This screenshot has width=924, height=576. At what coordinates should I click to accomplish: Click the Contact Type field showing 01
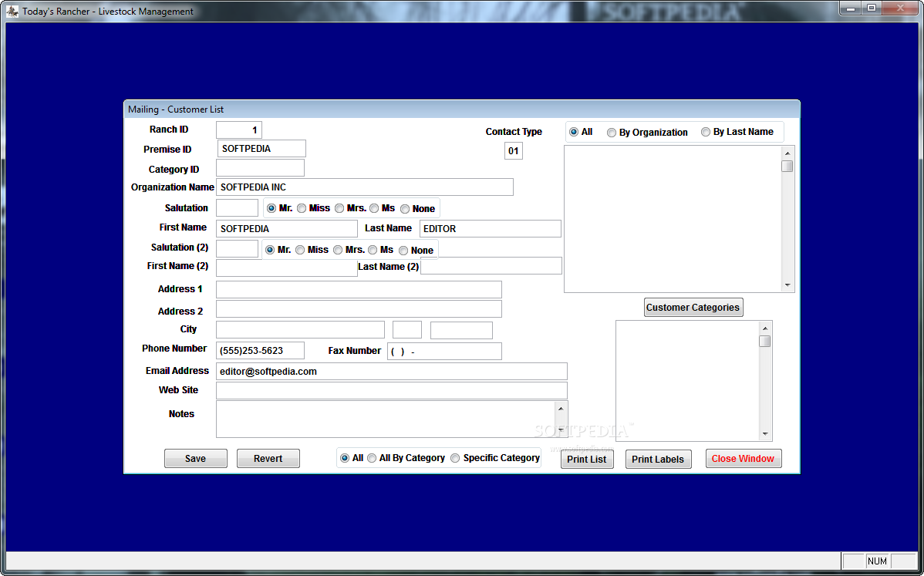tap(514, 151)
